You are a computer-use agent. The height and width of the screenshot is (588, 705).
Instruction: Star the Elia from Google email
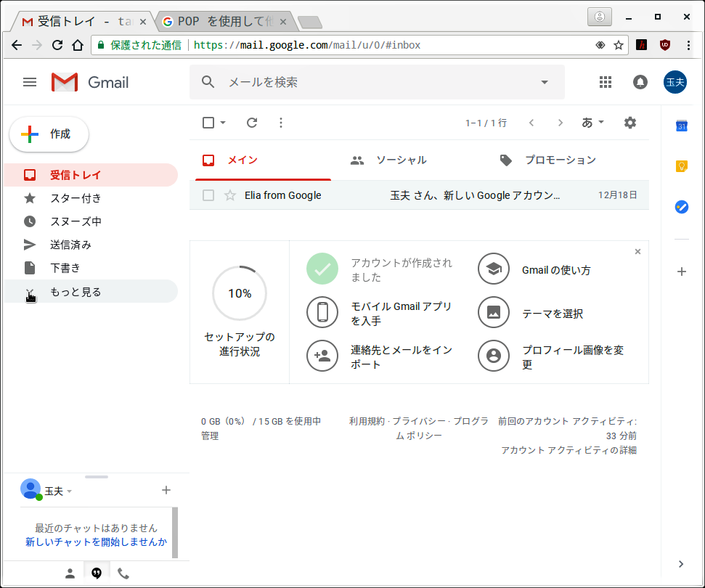230,195
